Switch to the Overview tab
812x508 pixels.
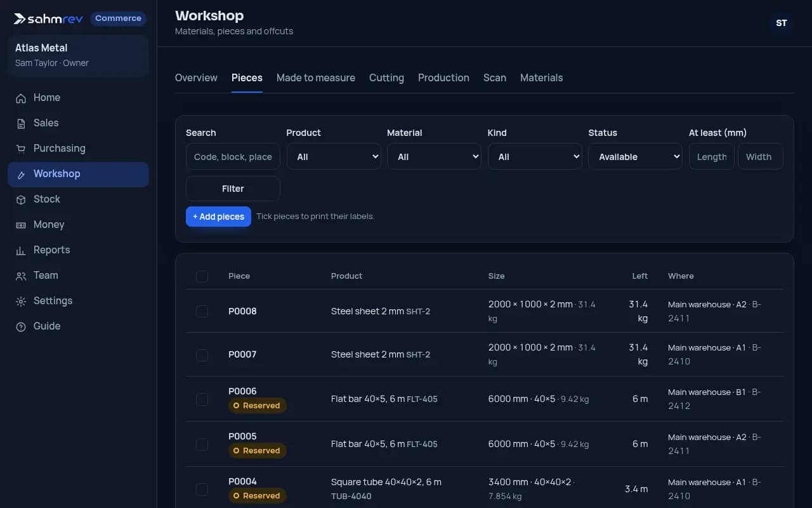(196, 77)
